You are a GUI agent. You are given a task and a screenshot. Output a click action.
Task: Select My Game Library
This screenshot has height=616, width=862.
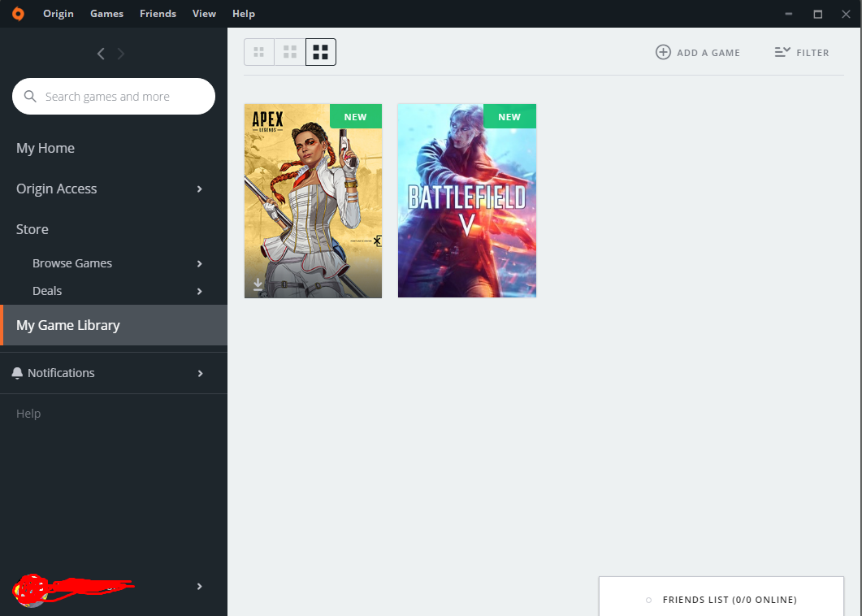[114, 325]
